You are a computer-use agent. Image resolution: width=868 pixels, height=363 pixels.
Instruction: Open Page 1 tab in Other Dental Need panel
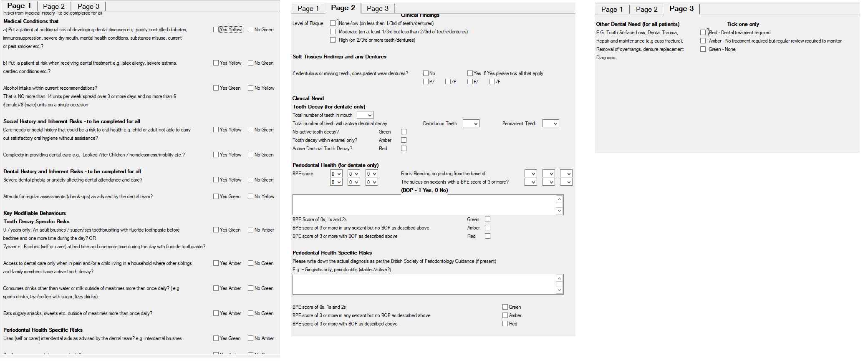[x=612, y=9]
